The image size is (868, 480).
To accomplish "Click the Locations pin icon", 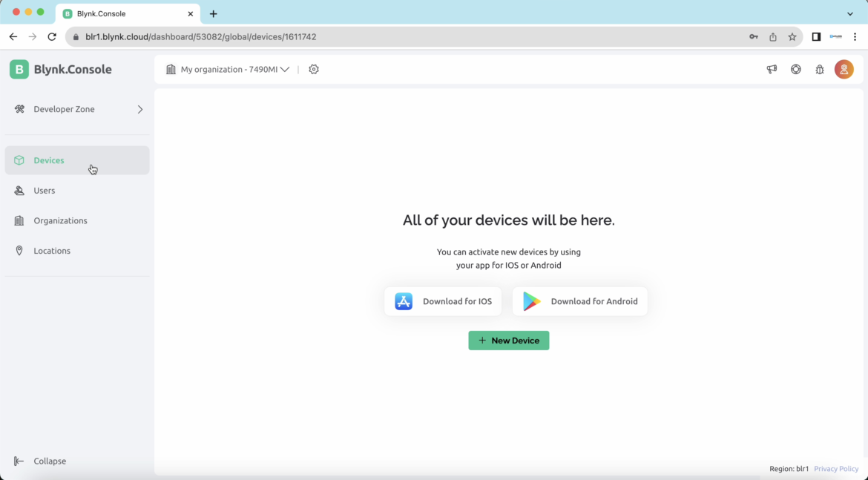I will click(19, 250).
